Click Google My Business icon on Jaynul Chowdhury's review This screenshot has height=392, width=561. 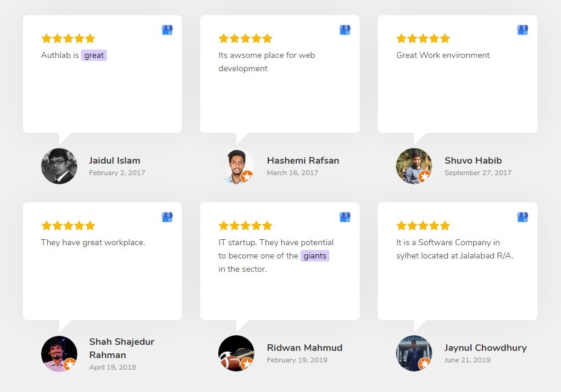(x=523, y=217)
